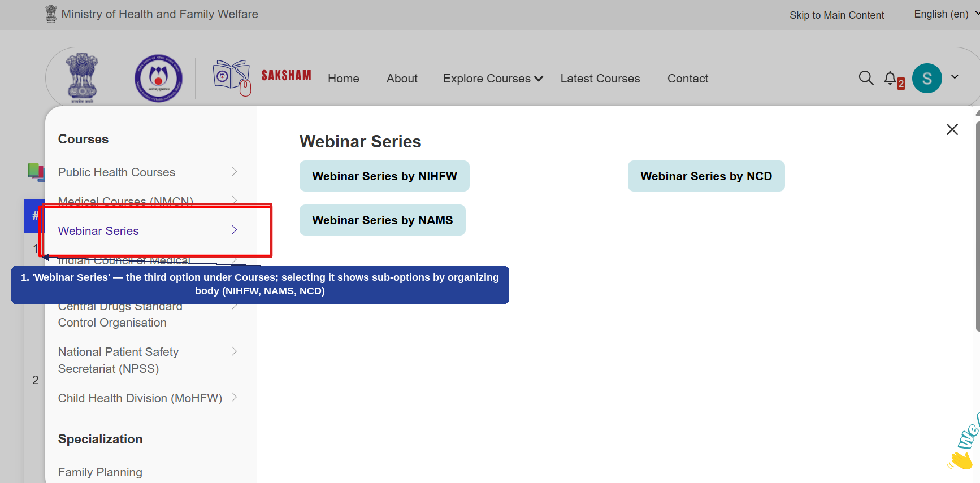Click the Webinar Series panel heading

click(x=361, y=142)
